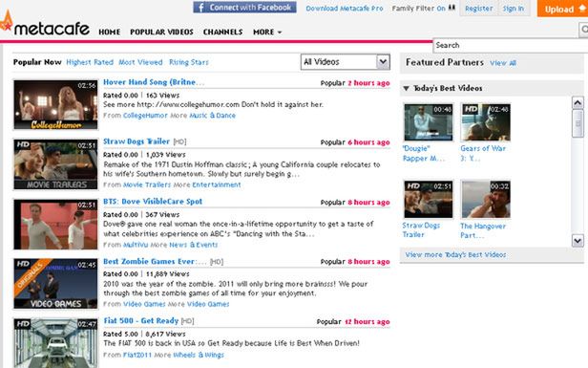Click the search magnifier icon

pos(584,29)
